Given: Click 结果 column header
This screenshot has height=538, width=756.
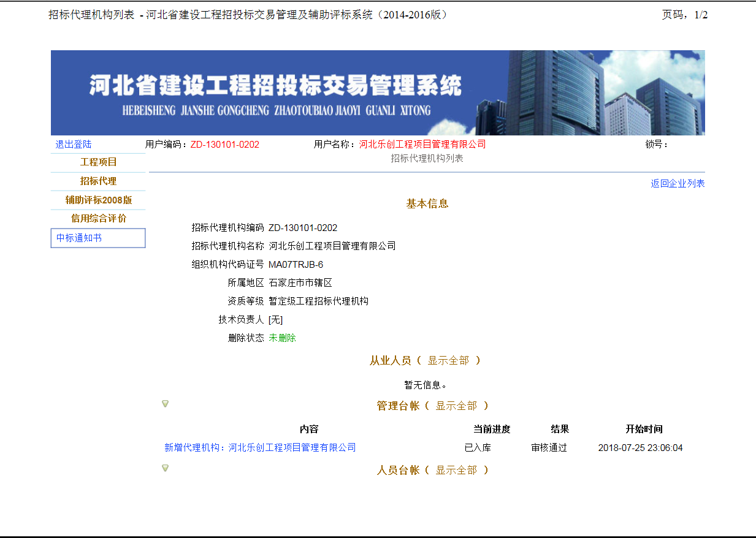Looking at the screenshot, I should 560,430.
